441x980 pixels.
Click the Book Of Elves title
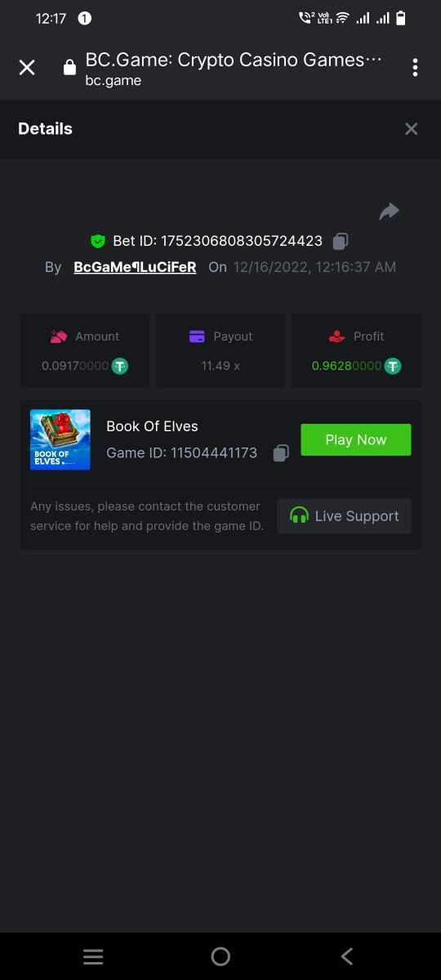152,426
